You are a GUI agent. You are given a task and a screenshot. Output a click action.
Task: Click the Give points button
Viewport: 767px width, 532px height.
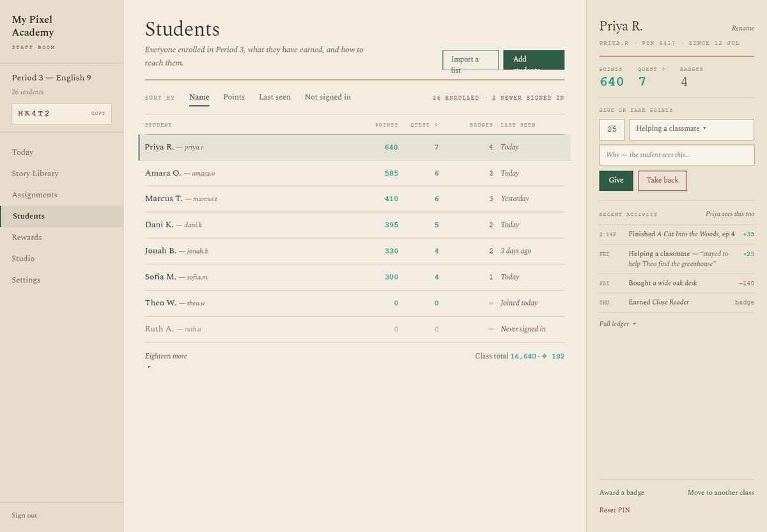tap(616, 181)
